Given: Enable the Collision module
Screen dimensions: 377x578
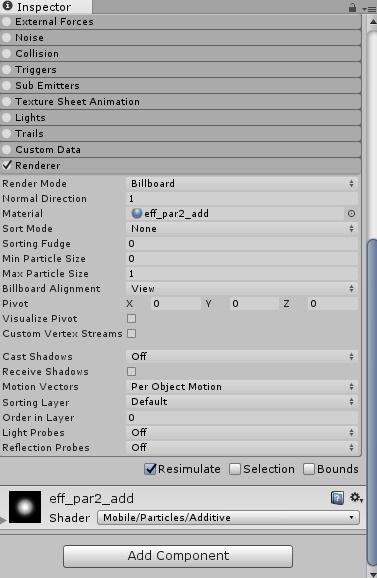Looking at the screenshot, I should click(6, 53).
